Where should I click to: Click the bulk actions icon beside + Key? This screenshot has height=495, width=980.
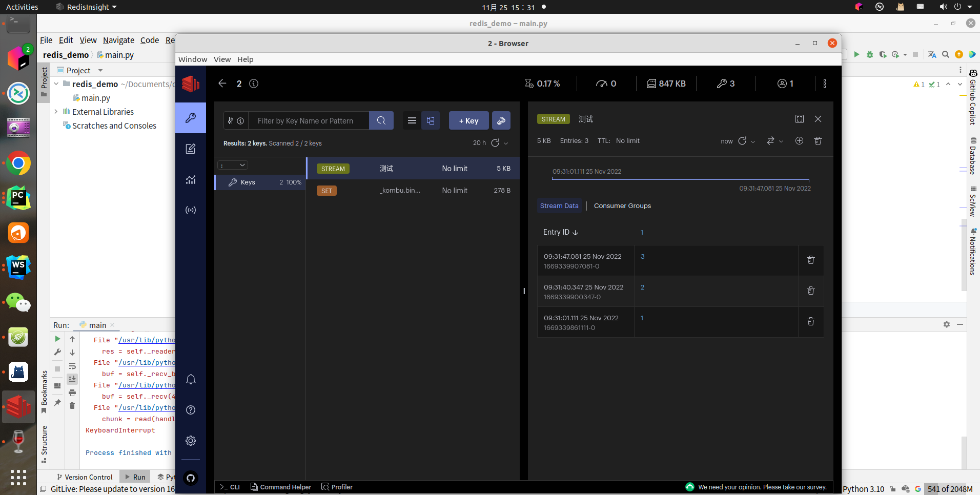coord(501,121)
